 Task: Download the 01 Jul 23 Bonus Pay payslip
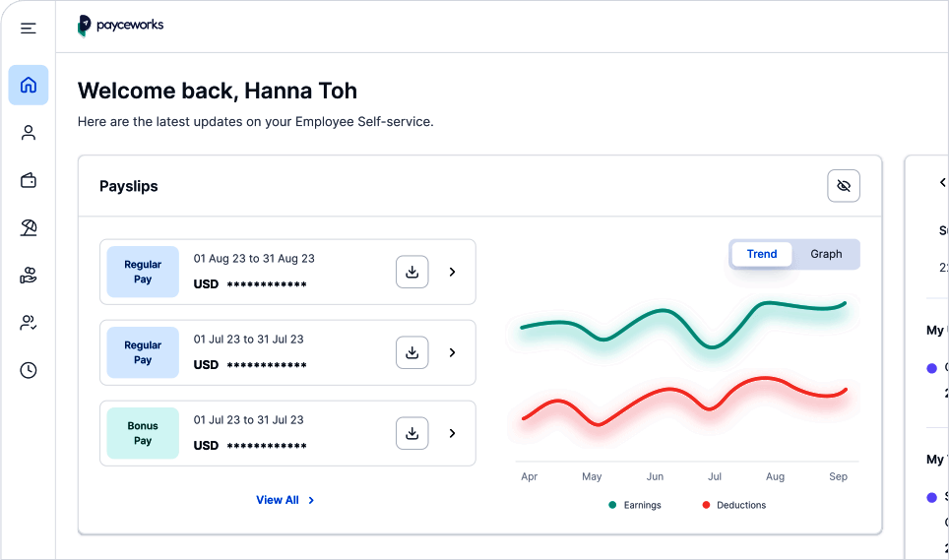point(412,433)
